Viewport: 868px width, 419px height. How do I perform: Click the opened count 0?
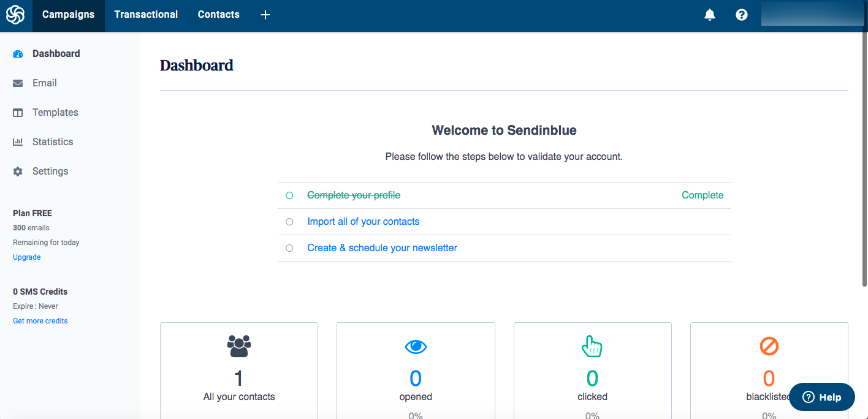click(416, 379)
